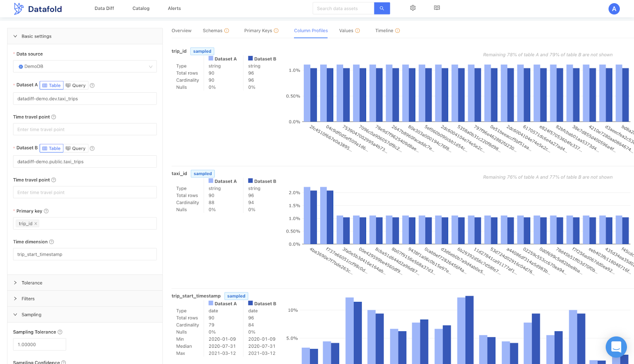Click the Dataset B color swatch for taxi_id
This screenshot has width=634, height=364.
point(250,181)
